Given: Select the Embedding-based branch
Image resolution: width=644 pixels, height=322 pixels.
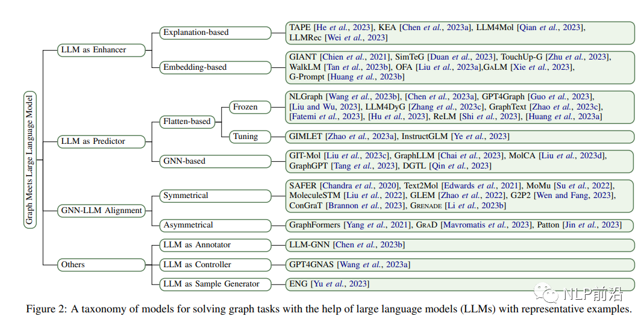Looking at the screenshot, I should tap(215, 67).
